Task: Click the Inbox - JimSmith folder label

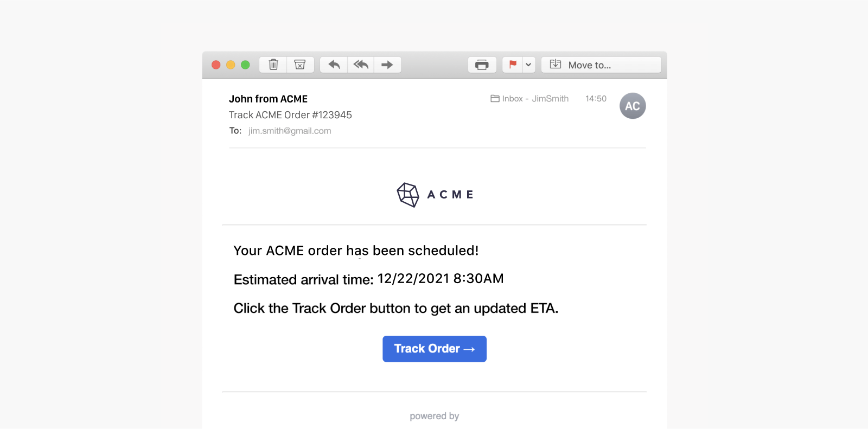Action: click(x=529, y=99)
